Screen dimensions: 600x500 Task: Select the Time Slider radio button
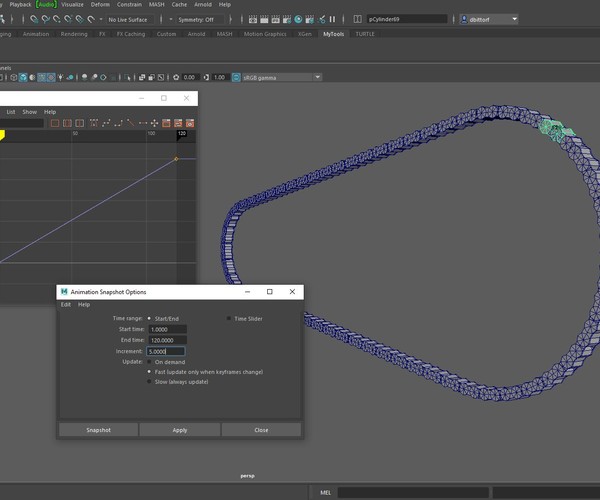point(229,319)
